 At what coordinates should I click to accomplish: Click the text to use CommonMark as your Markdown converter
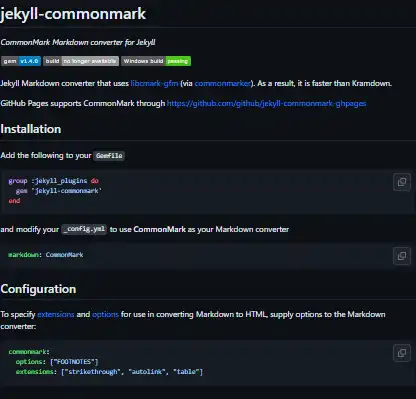pyautogui.click(x=199, y=229)
